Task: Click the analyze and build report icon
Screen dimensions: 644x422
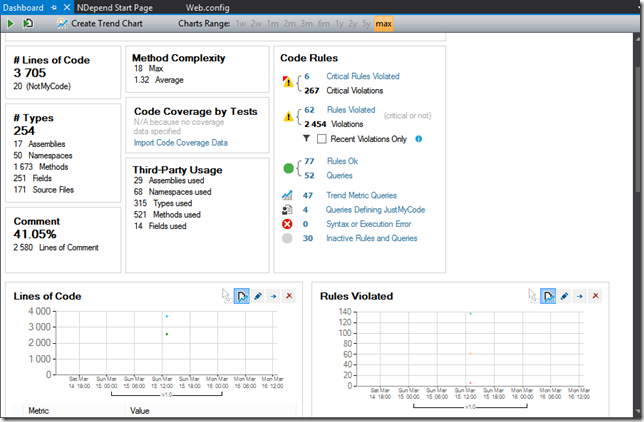Action: 28,24
